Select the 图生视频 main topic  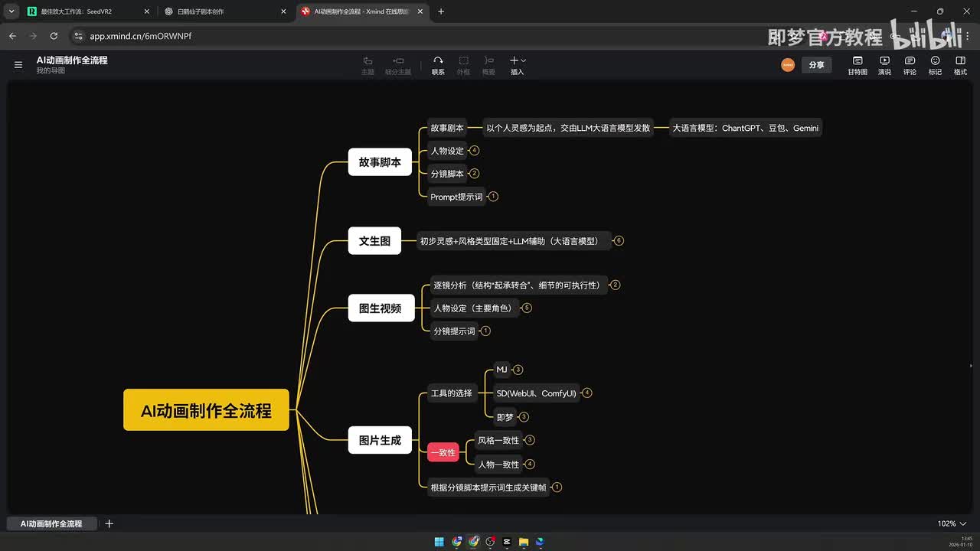click(x=381, y=308)
